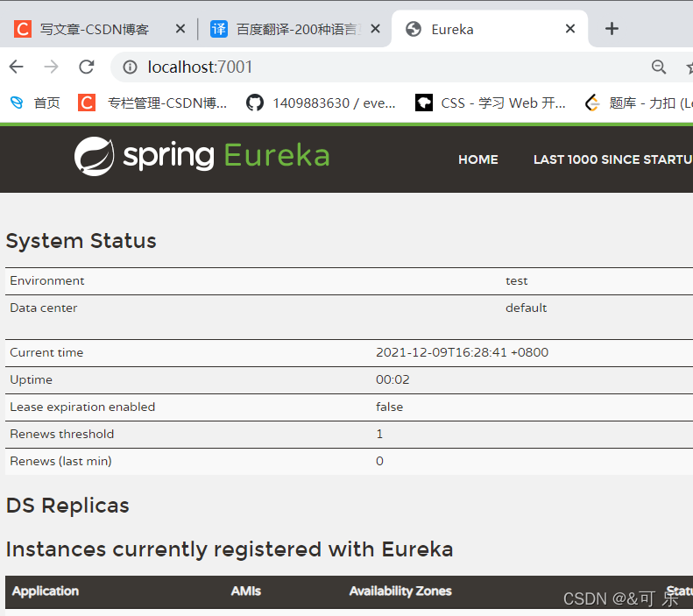
Task: Open the CSS - 学习 Web 开 bookmark
Action: tap(491, 103)
